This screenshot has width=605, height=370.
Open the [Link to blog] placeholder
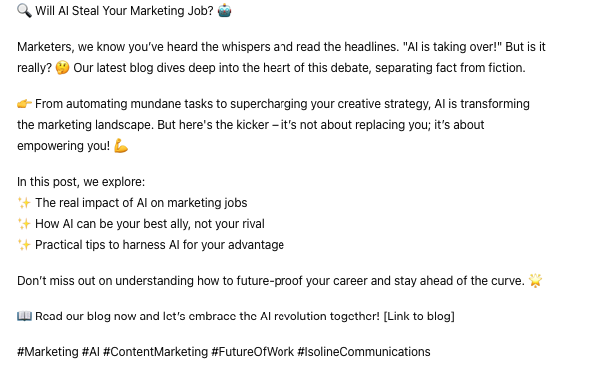point(419,316)
